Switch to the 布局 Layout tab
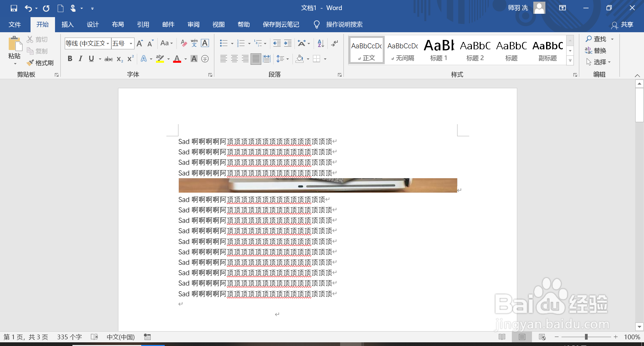644x346 pixels. 118,24
